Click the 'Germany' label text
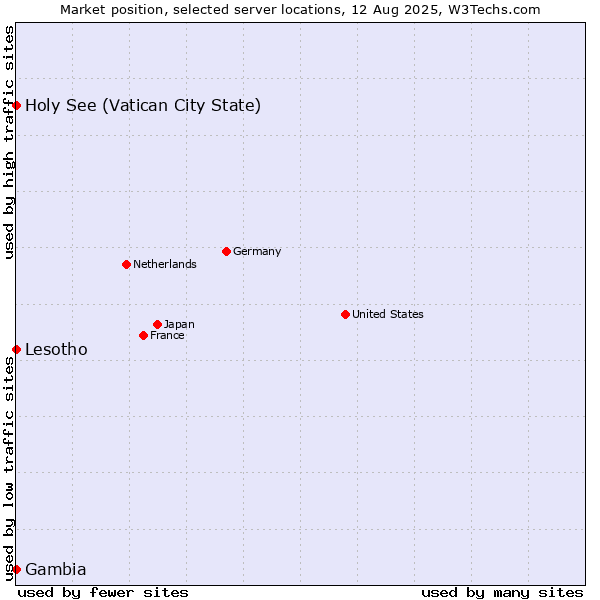 tap(257, 251)
